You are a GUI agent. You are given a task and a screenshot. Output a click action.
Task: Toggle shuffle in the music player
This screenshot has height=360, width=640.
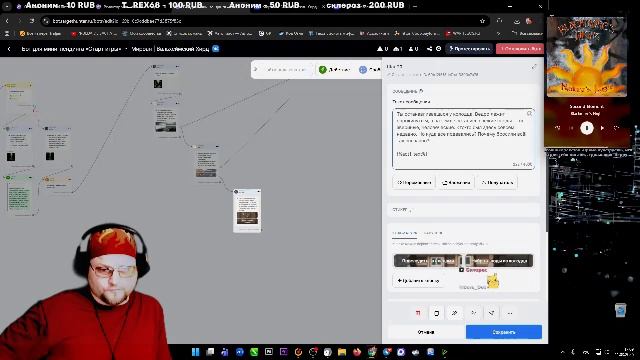click(x=558, y=128)
